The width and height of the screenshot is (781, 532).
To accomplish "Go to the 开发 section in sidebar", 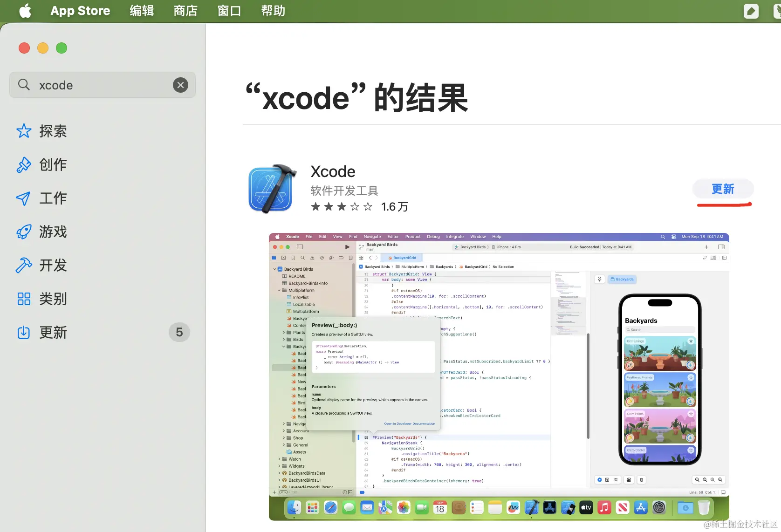I will tap(103, 265).
